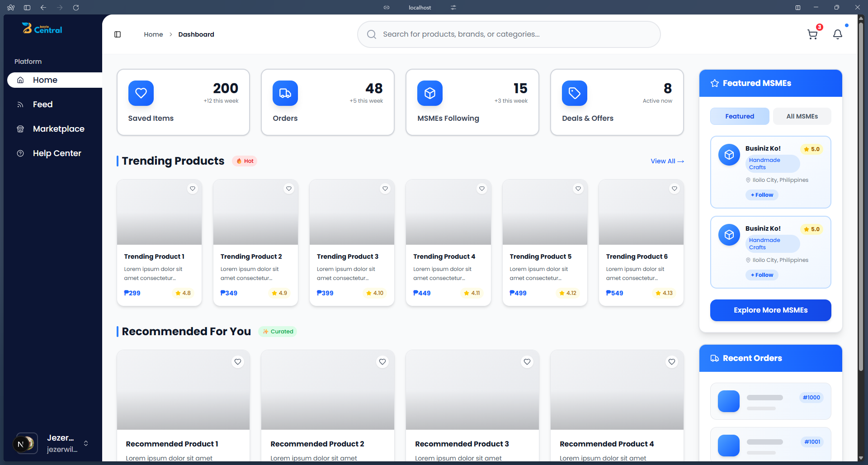
Task: Open site settings control in address bar
Action: (x=453, y=7)
